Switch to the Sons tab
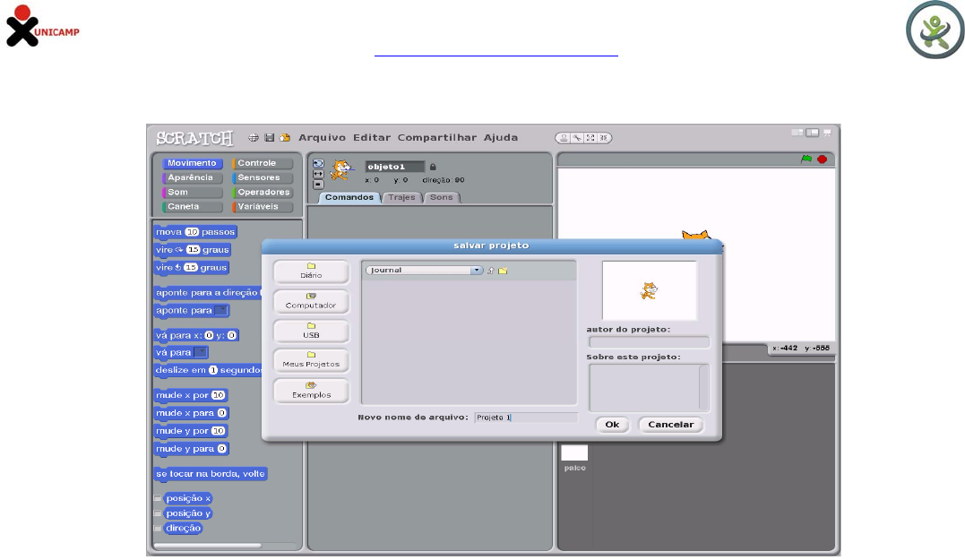 coord(441,197)
